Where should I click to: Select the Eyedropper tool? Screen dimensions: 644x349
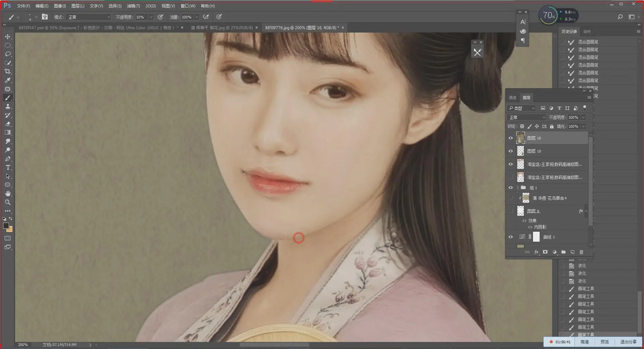tap(8, 80)
